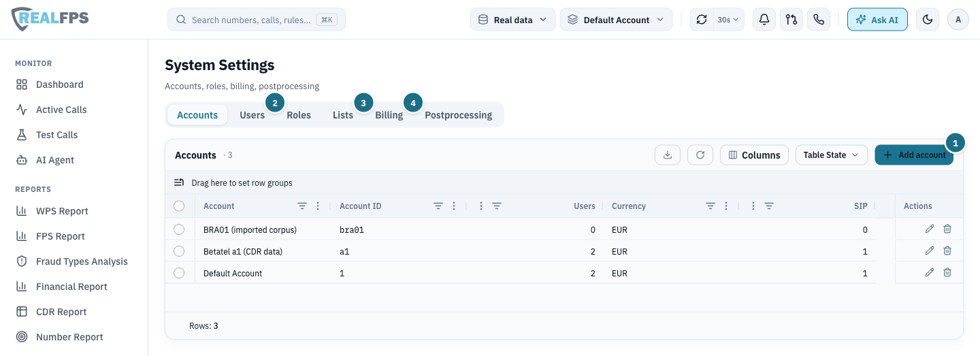Switch to the Postprocessing tab
Viewport: 980px width, 356px height.
(459, 115)
